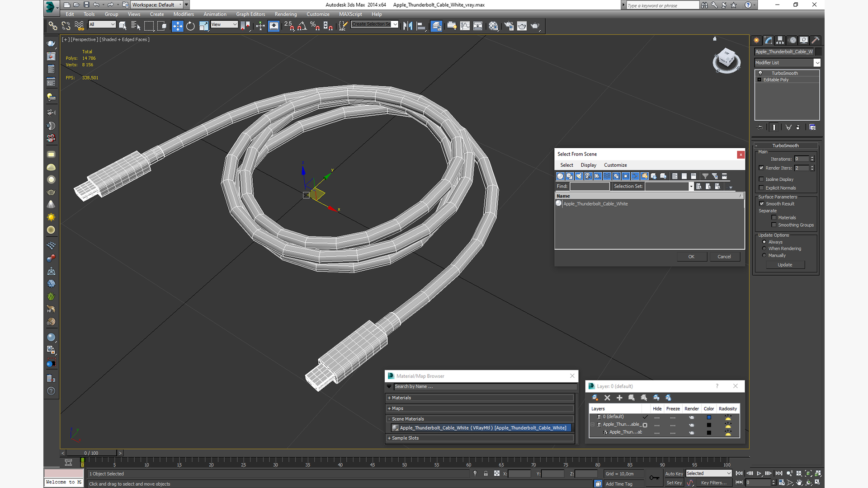The height and width of the screenshot is (488, 868).
Task: Open Display menu in Select From Scene
Action: pyautogui.click(x=588, y=165)
